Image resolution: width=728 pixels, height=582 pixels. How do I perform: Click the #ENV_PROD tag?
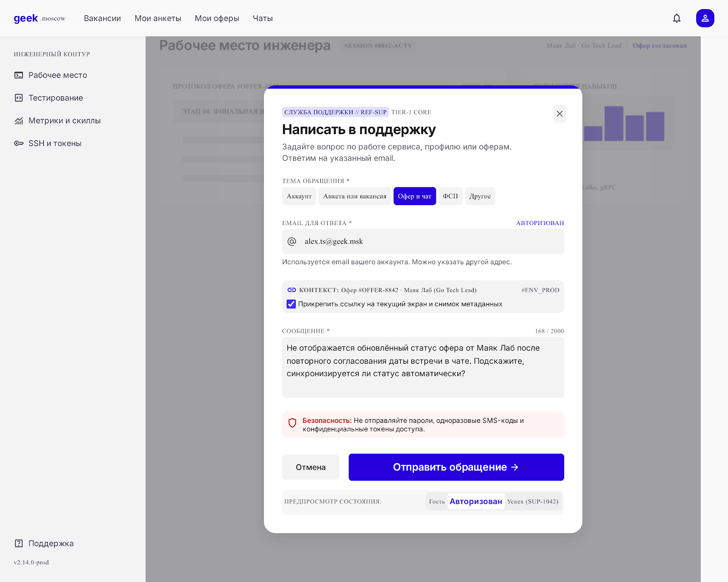coord(541,290)
